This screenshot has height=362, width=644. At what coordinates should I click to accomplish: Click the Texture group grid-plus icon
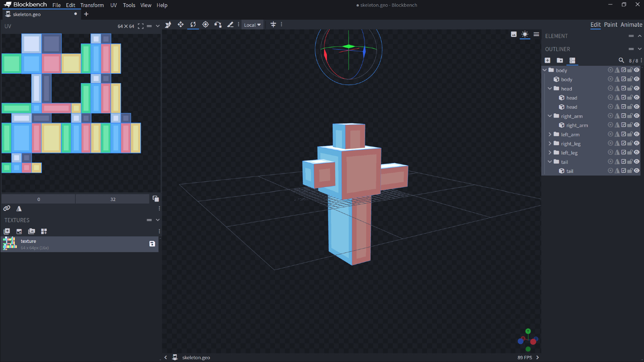point(44,231)
